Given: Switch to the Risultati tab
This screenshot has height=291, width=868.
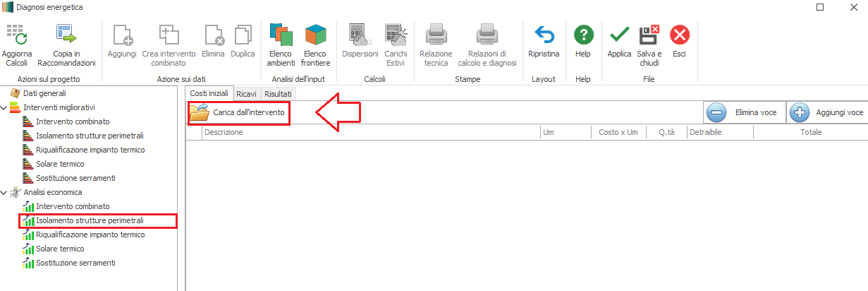Looking at the screenshot, I should [x=278, y=94].
